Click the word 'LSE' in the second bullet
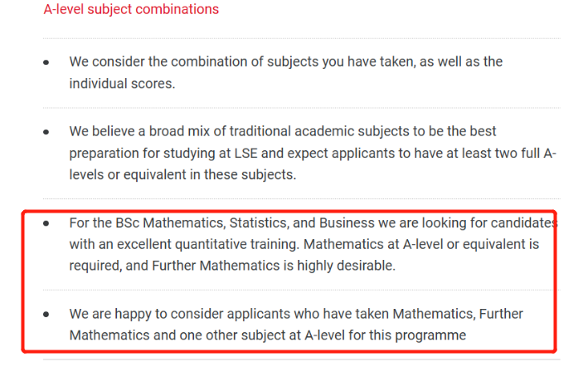This screenshot has height=367, width=588. [x=246, y=153]
